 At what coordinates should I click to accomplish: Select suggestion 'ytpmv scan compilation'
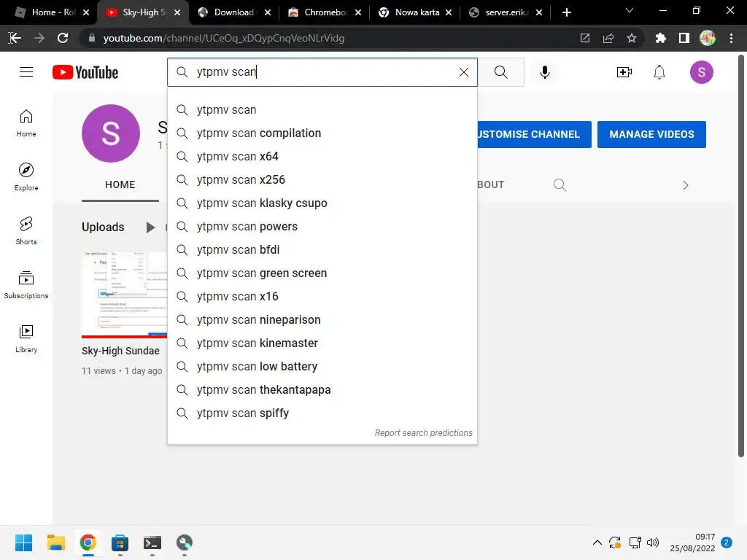tap(322, 133)
